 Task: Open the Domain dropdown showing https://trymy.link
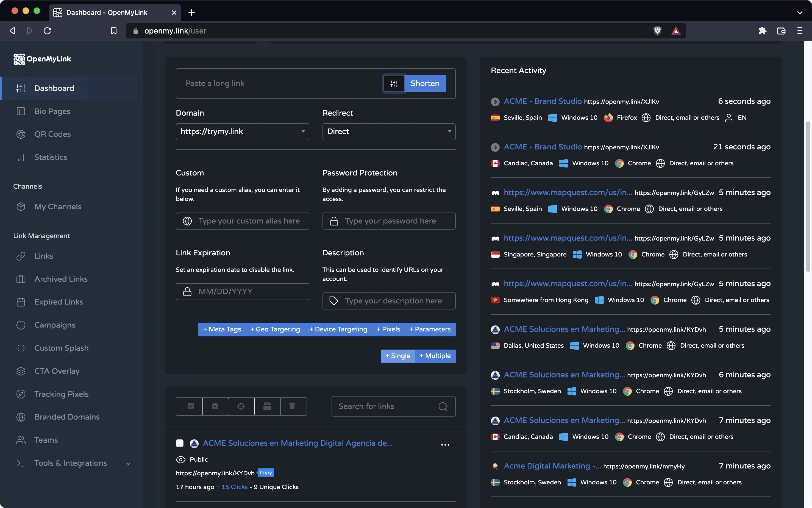[242, 131]
